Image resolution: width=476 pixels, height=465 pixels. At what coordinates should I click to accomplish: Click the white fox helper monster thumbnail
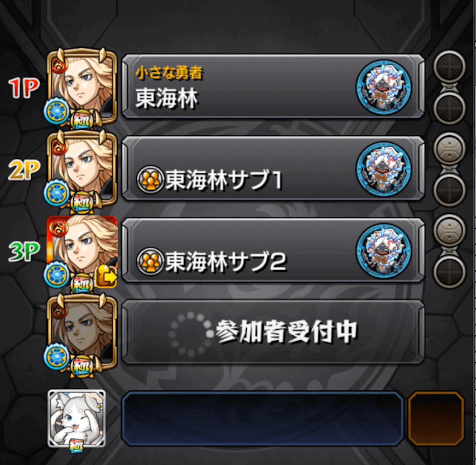pyautogui.click(x=77, y=419)
